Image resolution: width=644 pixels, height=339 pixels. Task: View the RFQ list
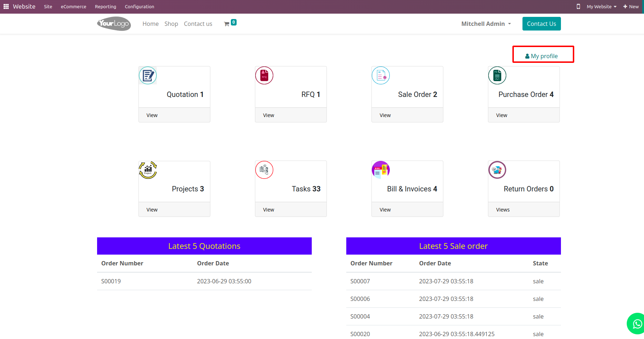[x=269, y=115]
